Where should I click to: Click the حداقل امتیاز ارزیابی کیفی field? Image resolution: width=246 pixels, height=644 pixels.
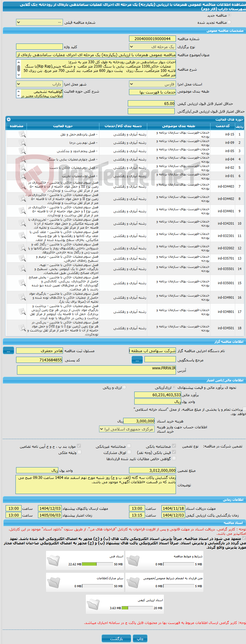tap(152, 103)
